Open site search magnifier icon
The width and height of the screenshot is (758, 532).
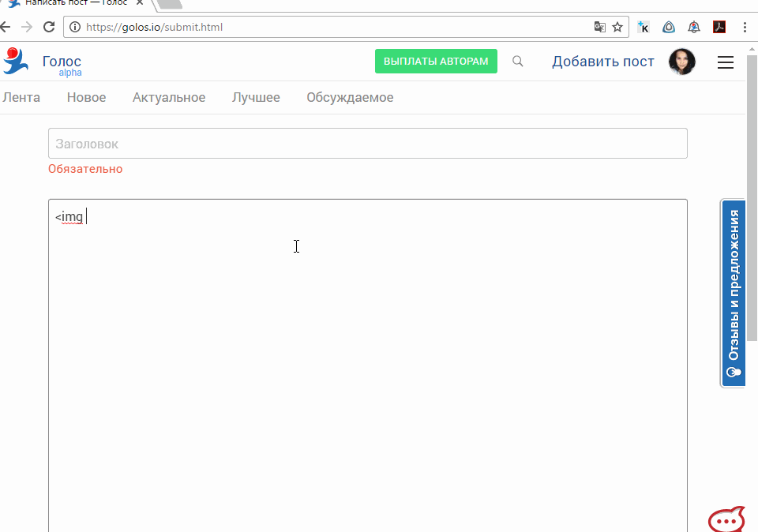[518, 62]
